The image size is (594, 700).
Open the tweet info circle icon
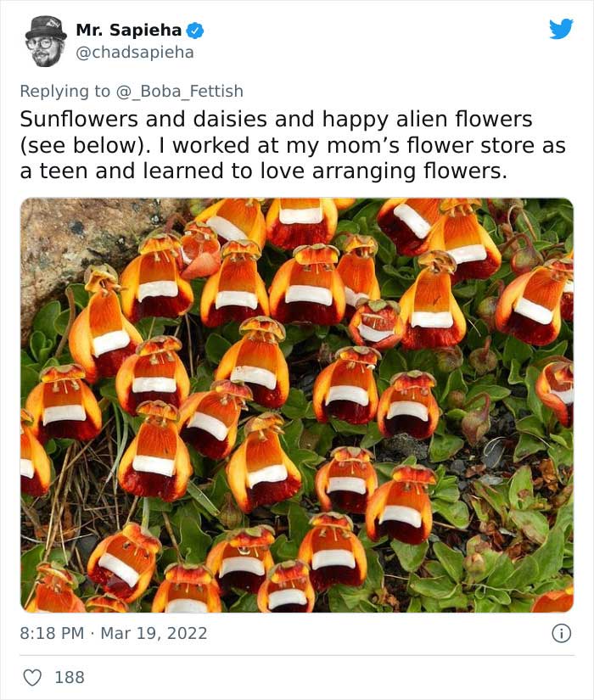pyautogui.click(x=562, y=634)
